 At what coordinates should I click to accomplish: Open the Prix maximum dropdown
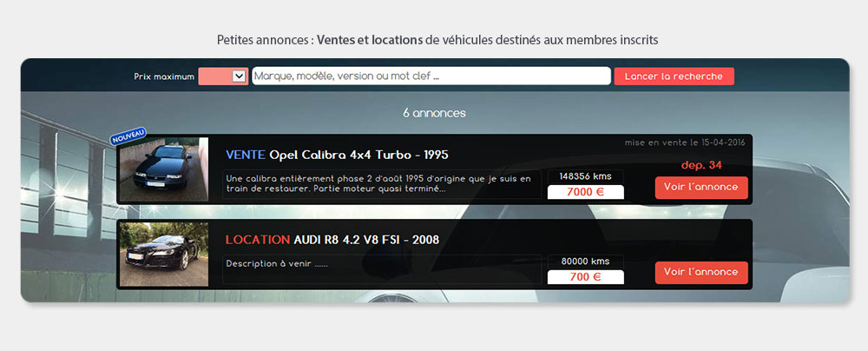click(x=223, y=76)
